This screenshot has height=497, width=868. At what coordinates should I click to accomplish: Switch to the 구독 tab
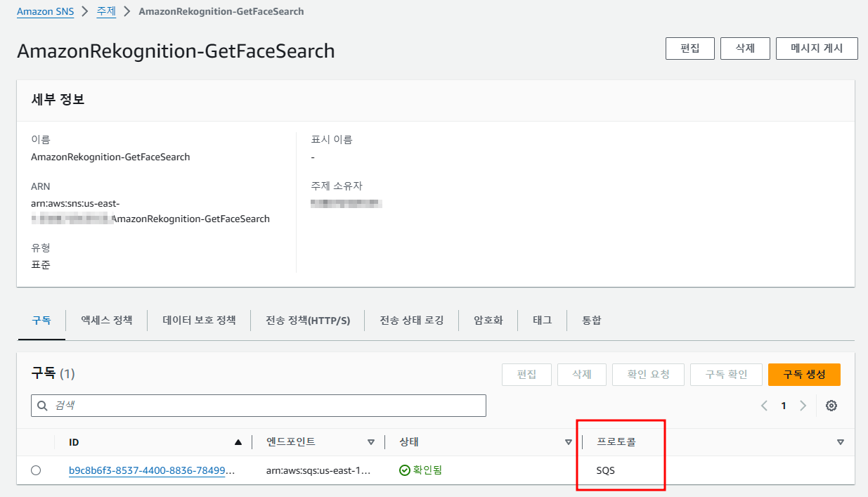(x=41, y=321)
